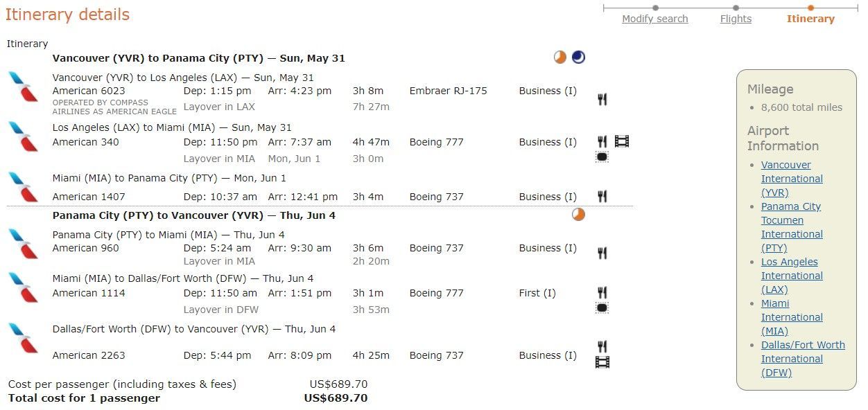
Task: Click the movie icon for American 340
Action: pyautogui.click(x=622, y=141)
